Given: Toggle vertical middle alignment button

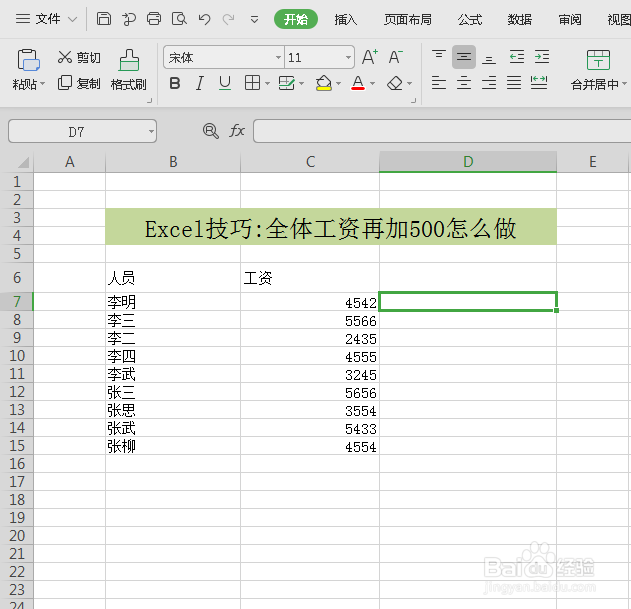Looking at the screenshot, I should pos(464,57).
